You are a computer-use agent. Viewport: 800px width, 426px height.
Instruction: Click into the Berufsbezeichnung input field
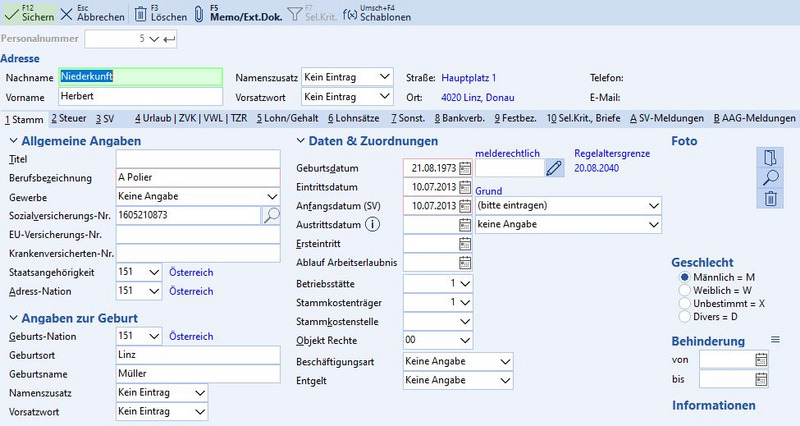point(196,178)
